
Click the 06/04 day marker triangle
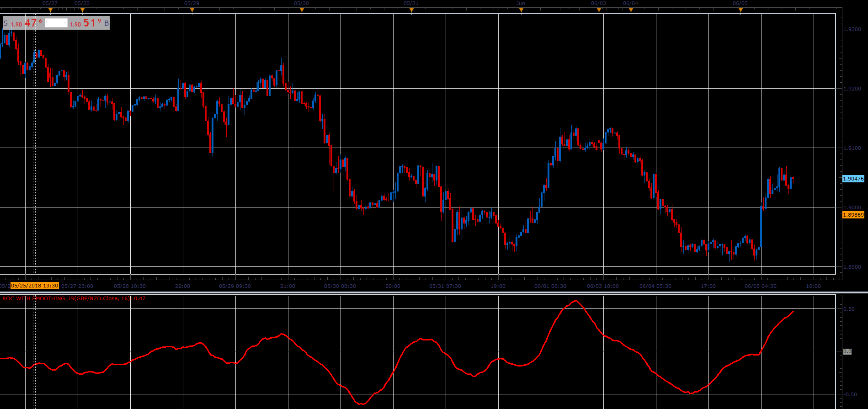(x=631, y=10)
